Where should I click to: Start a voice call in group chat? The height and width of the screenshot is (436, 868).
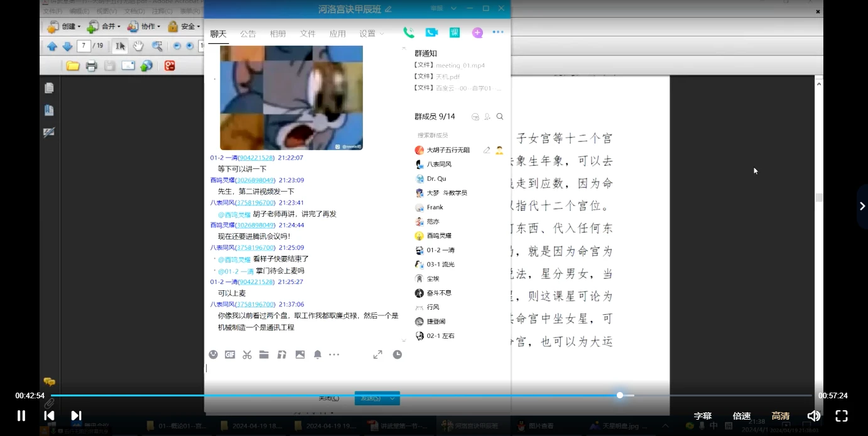[408, 33]
